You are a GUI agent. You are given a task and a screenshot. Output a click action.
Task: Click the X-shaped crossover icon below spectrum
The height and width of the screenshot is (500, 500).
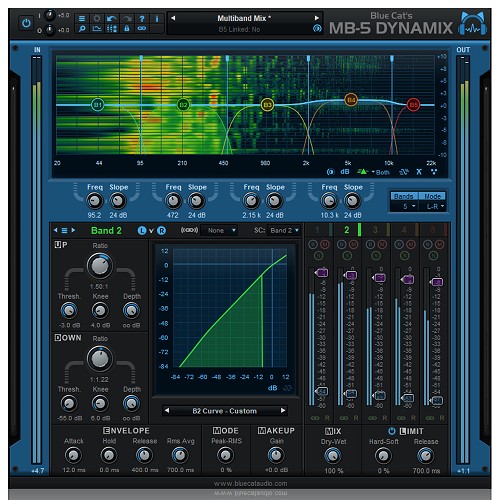(419, 172)
